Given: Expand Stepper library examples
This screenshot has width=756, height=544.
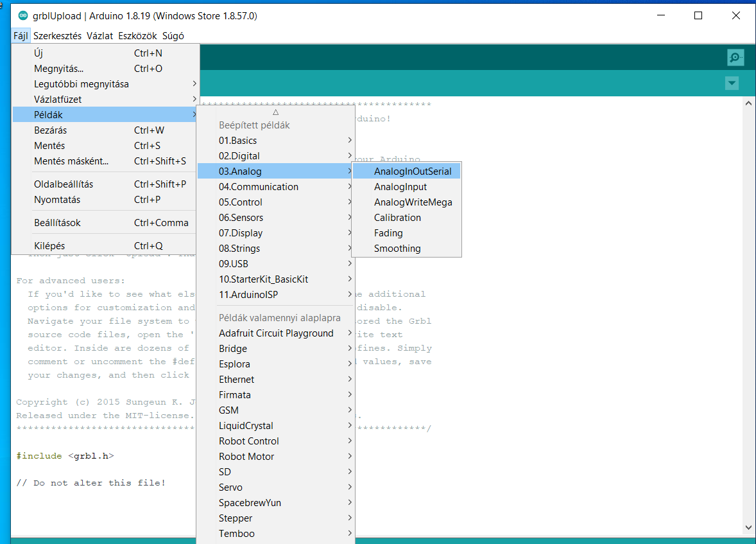Looking at the screenshot, I should [275, 519].
